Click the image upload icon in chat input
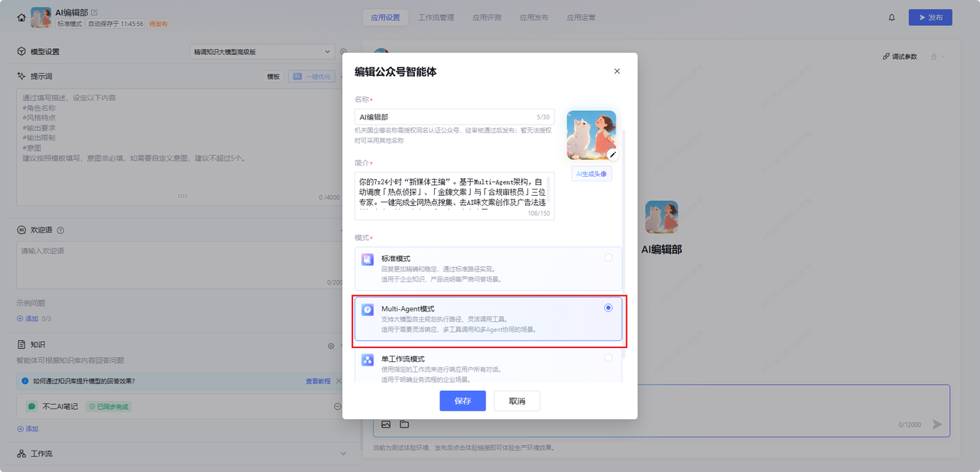This screenshot has height=472, width=980. pyautogui.click(x=386, y=424)
